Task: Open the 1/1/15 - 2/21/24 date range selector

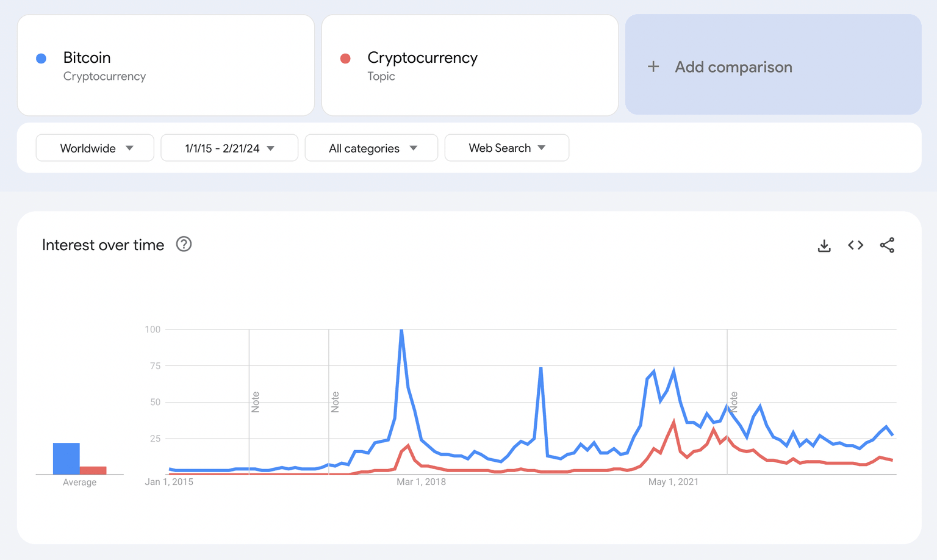Action: pyautogui.click(x=229, y=148)
